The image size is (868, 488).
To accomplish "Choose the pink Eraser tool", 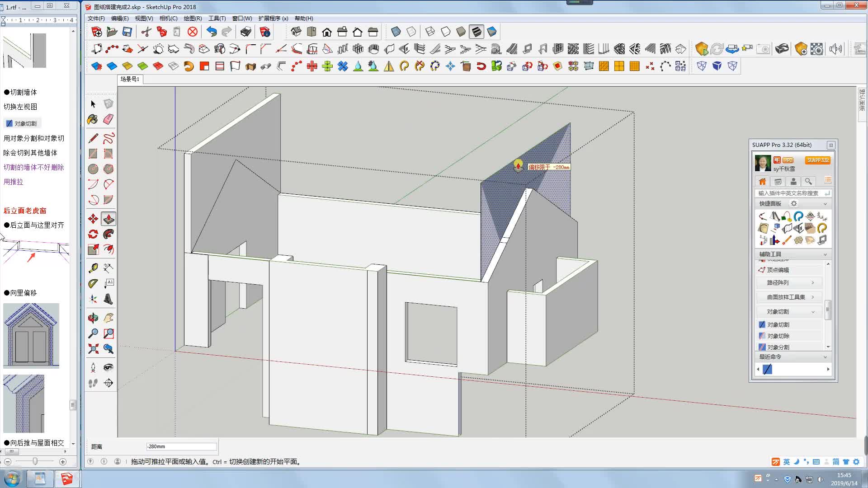I will (108, 119).
